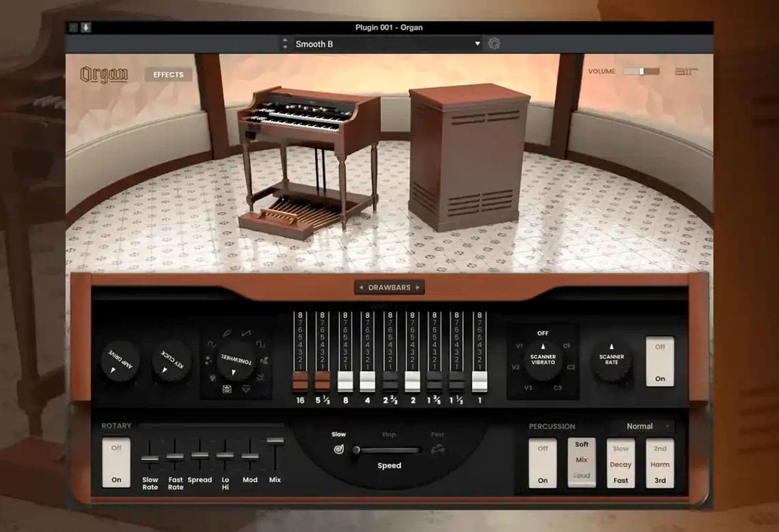Image resolution: width=779 pixels, height=532 pixels.
Task: Set the rotary speed to Slow
Action: (x=339, y=434)
